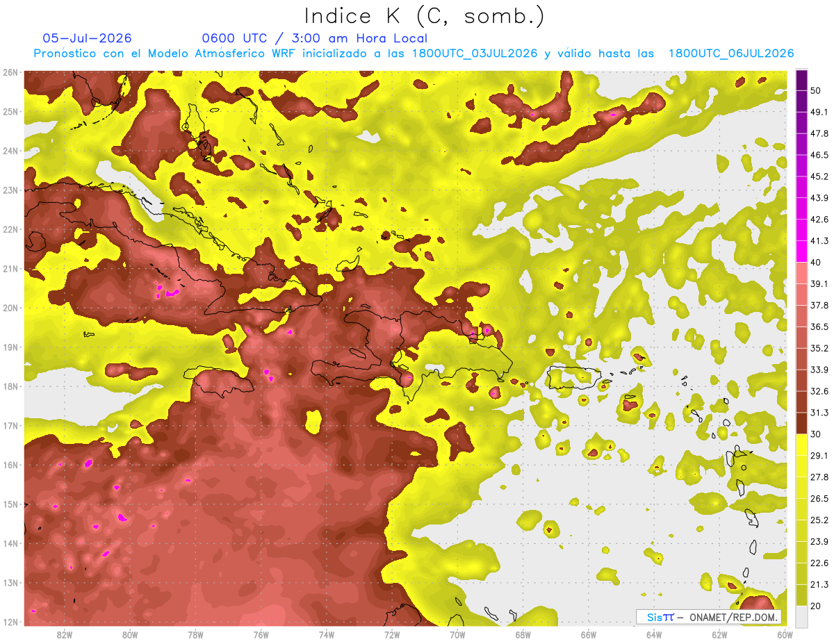Click colorbar value "43.9"
Viewport: 834px width, 644px height.
(819, 198)
